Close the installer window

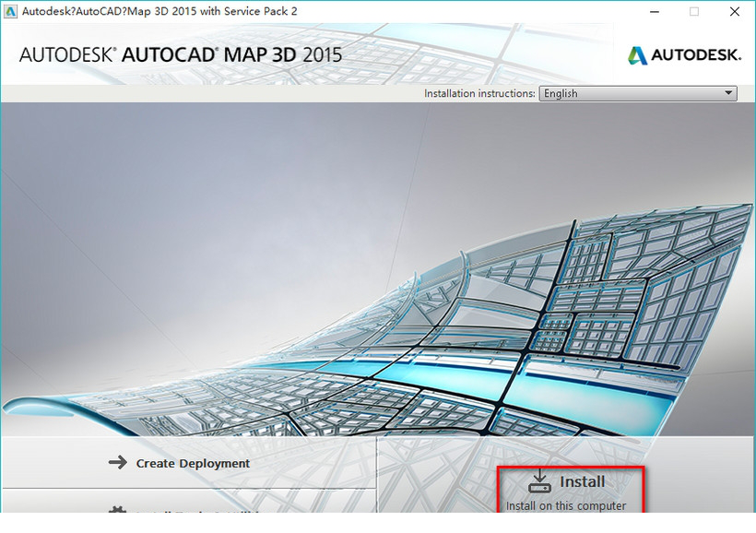(x=734, y=12)
